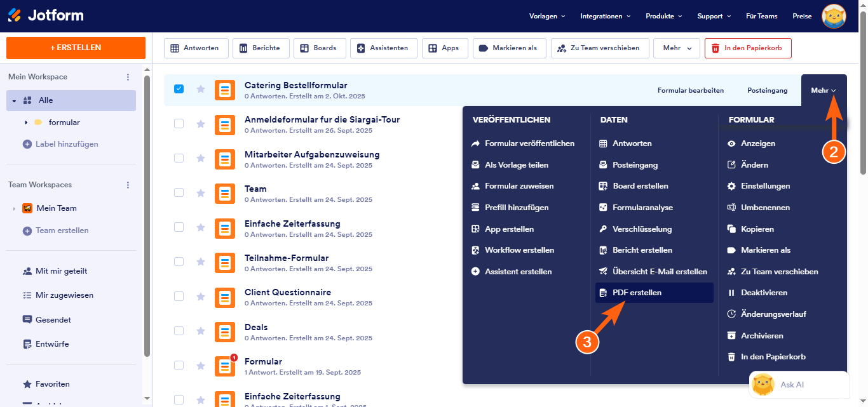Screen dimensions: 868x407
Task: Check the Mitarbeiter Aufgabenzuweisung checkbox
Action: coord(179,158)
